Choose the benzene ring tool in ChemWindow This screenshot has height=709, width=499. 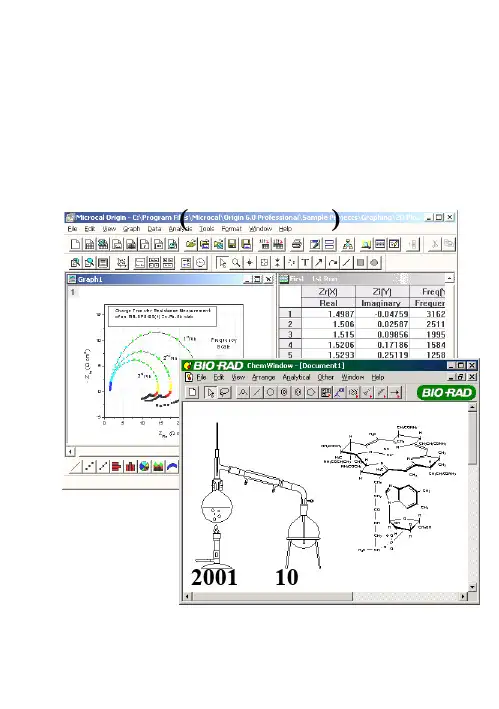pos(284,392)
